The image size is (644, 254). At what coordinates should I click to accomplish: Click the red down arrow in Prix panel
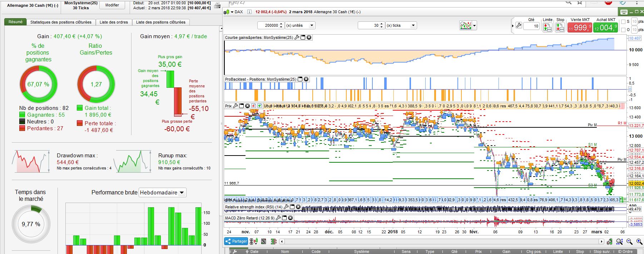point(253,106)
